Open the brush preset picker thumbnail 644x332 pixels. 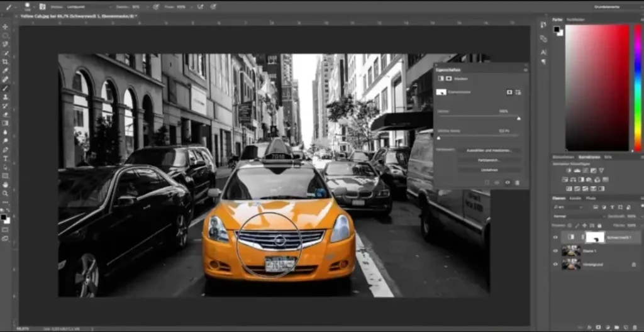point(28,6)
